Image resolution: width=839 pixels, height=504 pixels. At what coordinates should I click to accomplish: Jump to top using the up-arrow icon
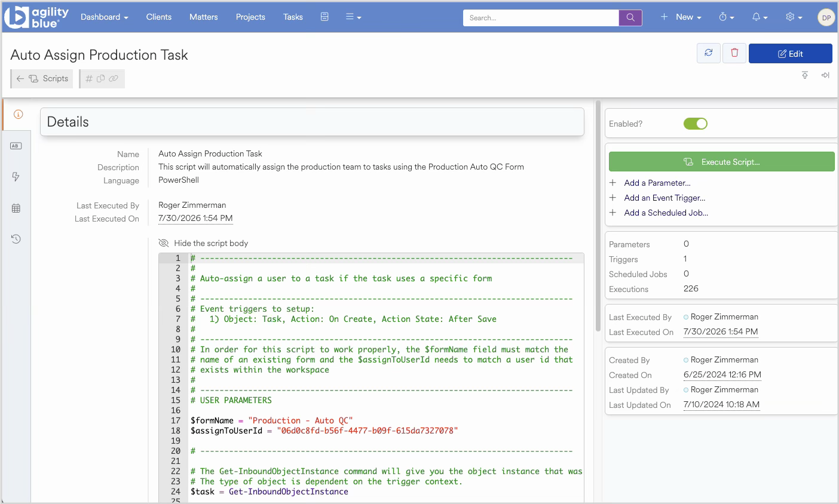pyautogui.click(x=805, y=75)
